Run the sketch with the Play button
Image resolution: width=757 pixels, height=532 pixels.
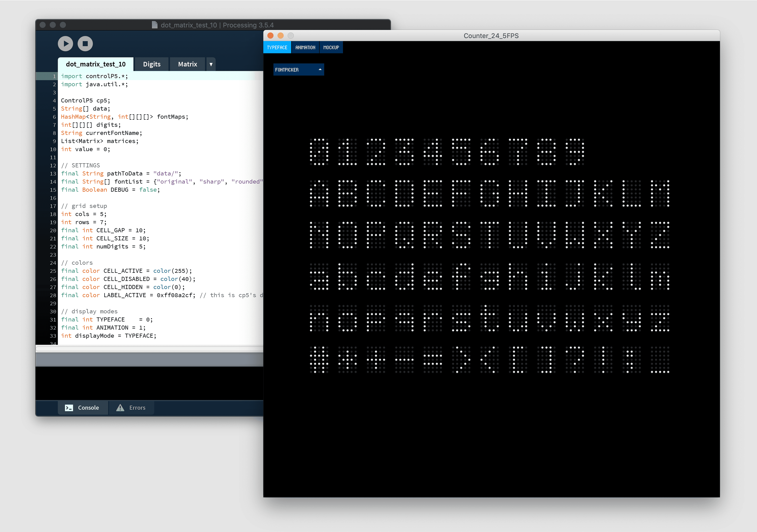(65, 43)
